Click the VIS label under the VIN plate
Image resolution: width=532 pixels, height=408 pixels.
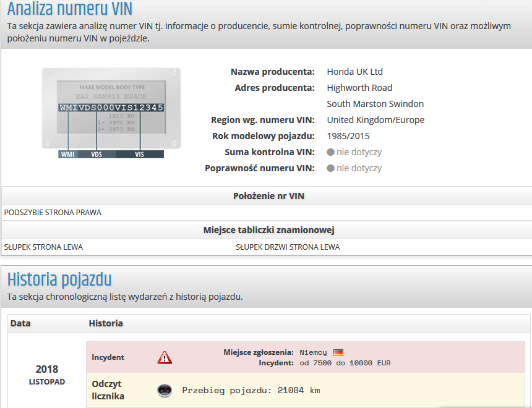139,155
